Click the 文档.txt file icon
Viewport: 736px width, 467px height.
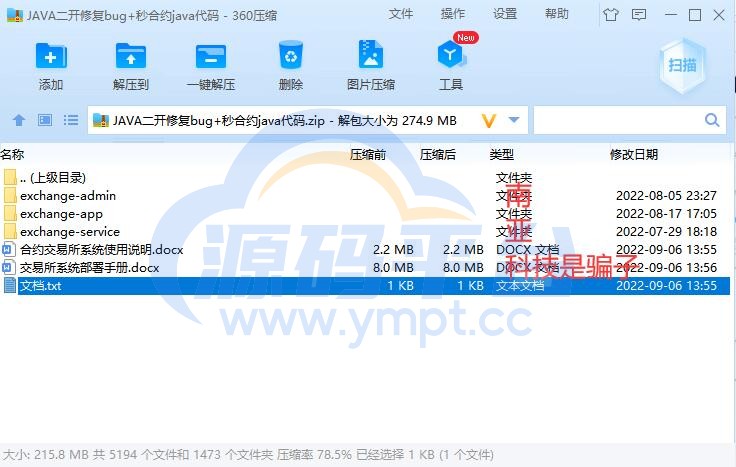pos(10,285)
